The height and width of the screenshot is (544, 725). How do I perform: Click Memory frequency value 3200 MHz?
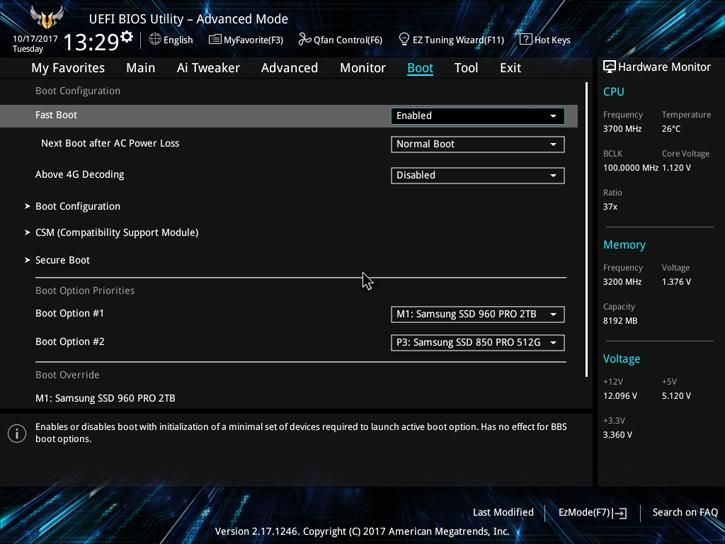[622, 281]
